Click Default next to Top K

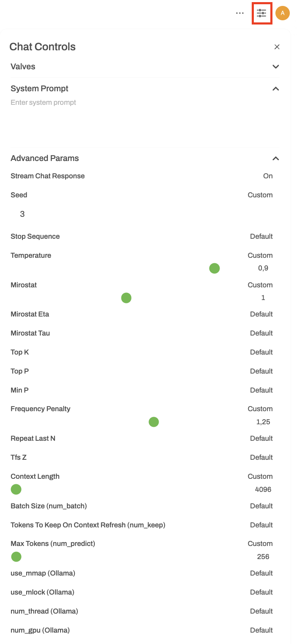point(261,352)
